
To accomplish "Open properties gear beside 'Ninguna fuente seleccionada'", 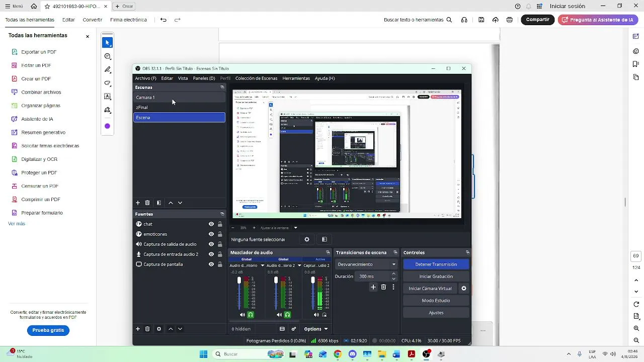I will pos(307,239).
